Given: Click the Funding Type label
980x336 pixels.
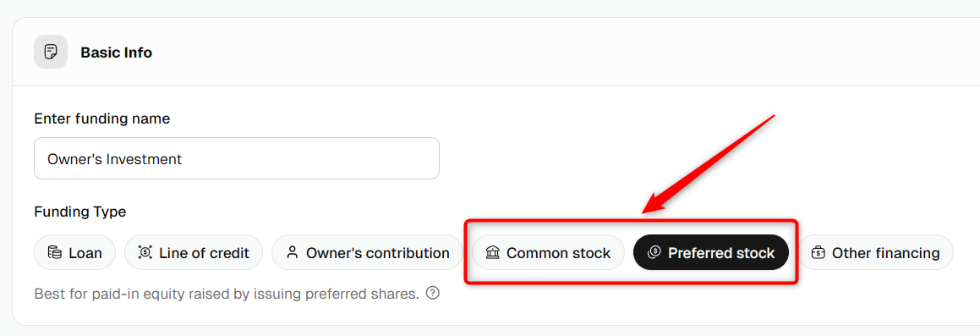Looking at the screenshot, I should point(80,212).
